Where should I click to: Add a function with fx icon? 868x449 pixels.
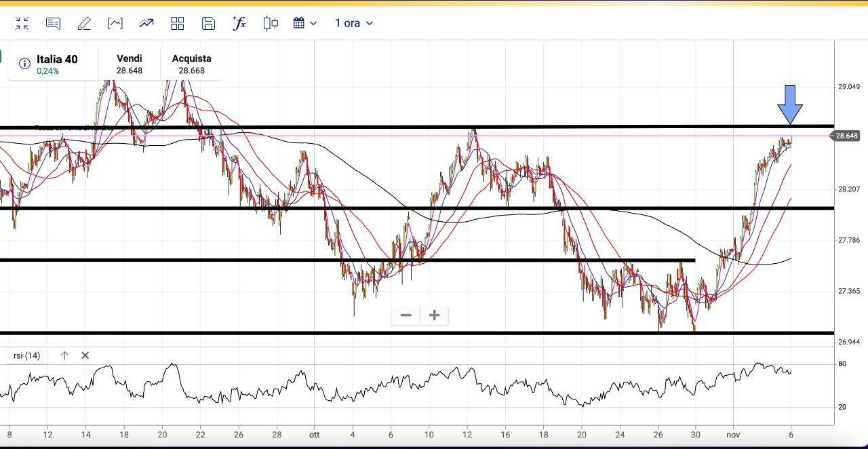point(239,24)
